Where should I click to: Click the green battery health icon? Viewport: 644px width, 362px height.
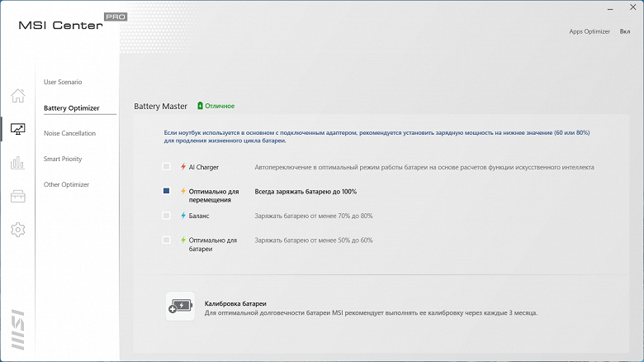pyautogui.click(x=200, y=106)
